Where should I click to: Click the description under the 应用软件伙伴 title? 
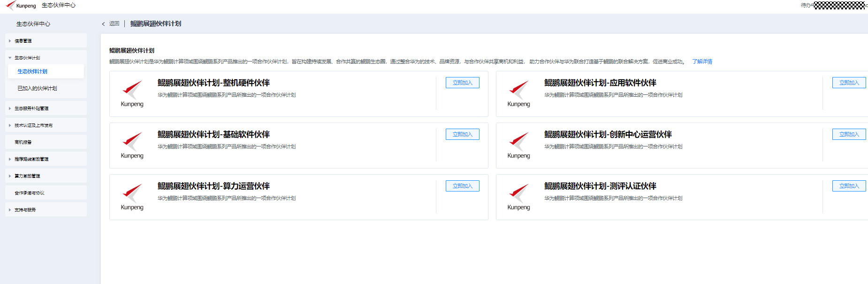pos(613,95)
